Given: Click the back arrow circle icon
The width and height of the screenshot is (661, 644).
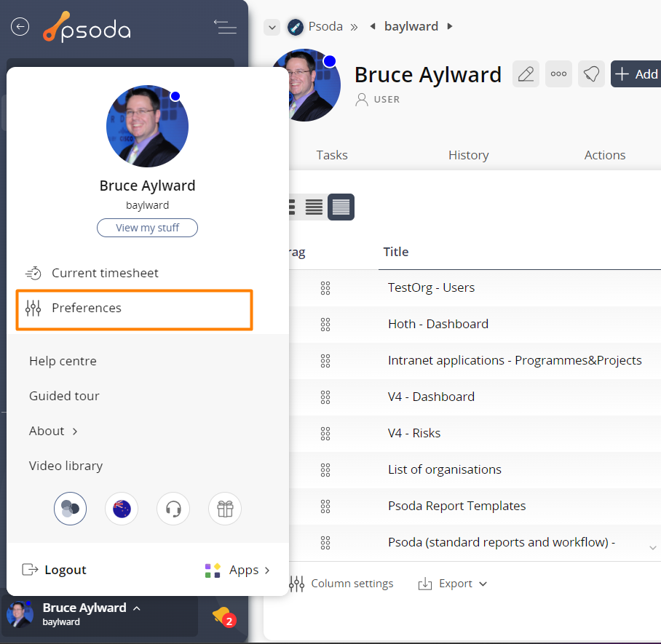Looking at the screenshot, I should point(20,26).
